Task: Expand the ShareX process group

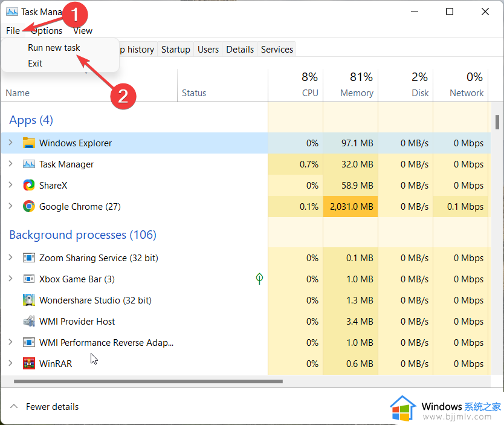Action: point(10,185)
